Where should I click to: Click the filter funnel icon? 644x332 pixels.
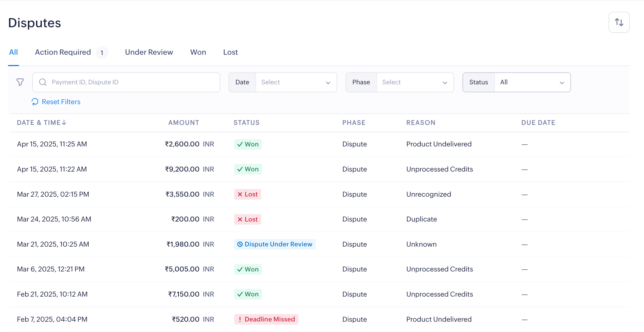click(20, 82)
